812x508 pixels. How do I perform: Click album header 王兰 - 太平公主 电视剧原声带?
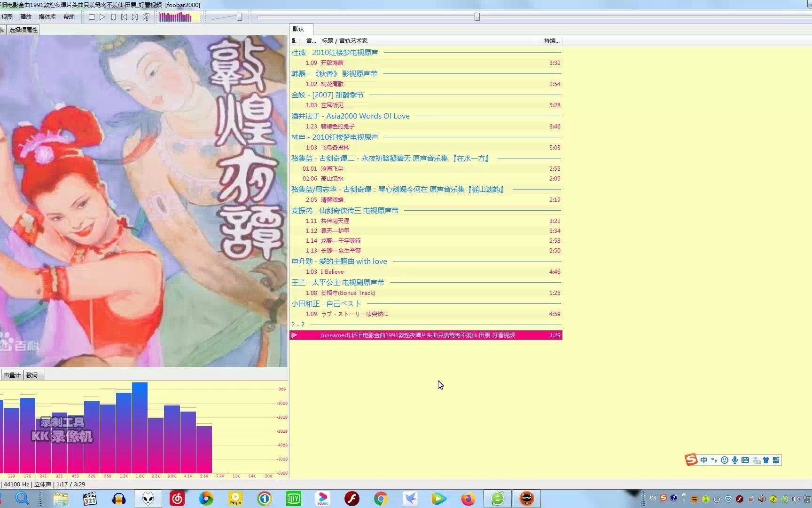tap(338, 283)
